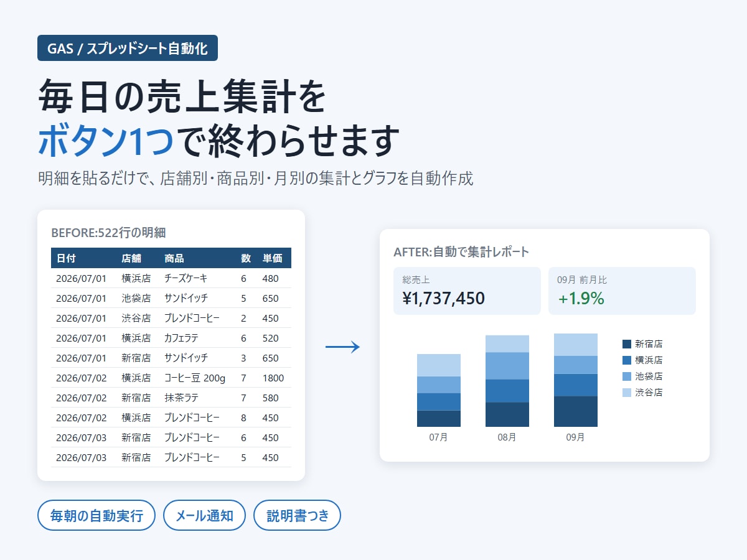Click the 新宿店 dark navy legend swatch
Image resolution: width=747 pixels, height=560 pixels.
pos(627,343)
